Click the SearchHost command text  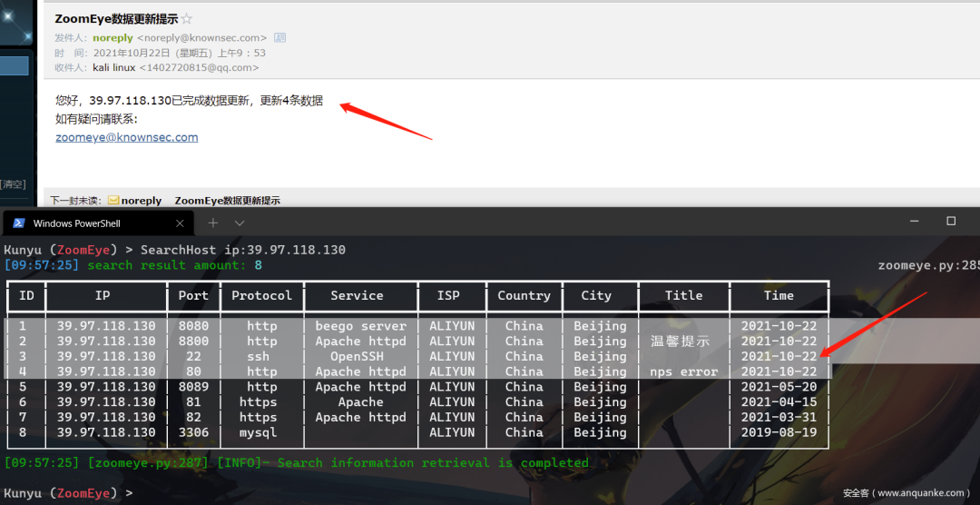pos(243,250)
